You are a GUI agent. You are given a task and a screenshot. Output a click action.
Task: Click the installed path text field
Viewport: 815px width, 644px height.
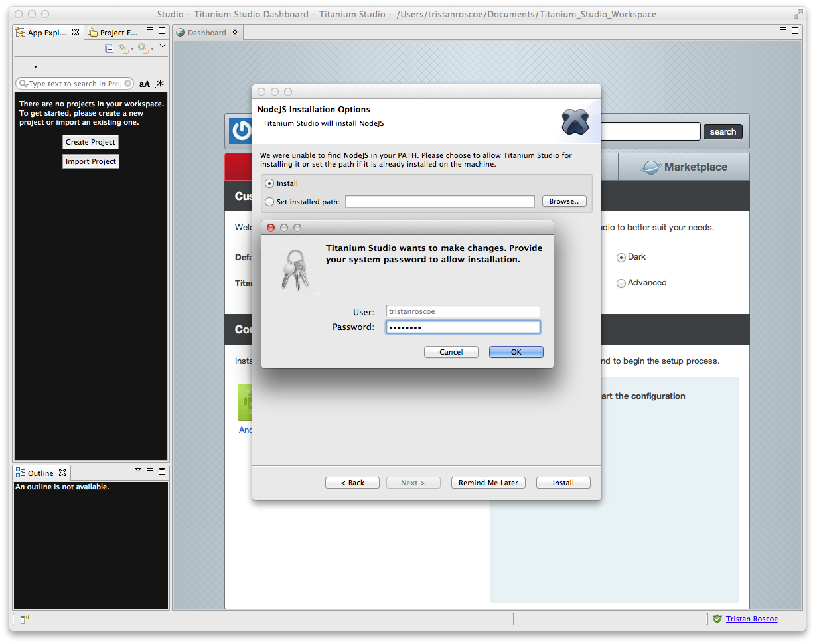[x=440, y=202]
